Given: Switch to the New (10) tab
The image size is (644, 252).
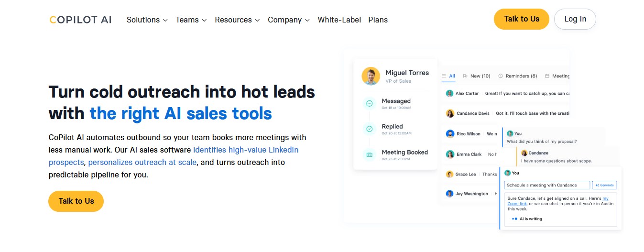Looking at the screenshot, I should (477, 76).
